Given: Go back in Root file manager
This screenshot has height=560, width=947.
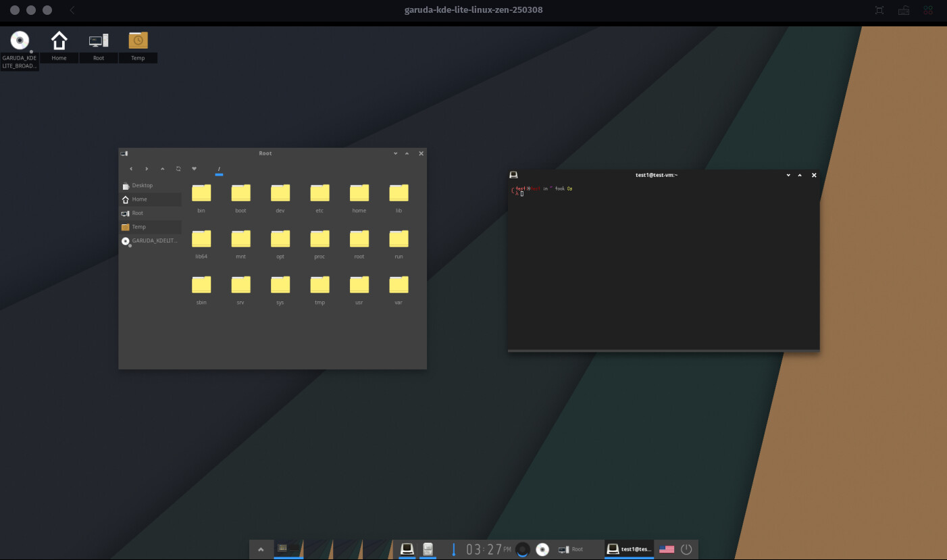Looking at the screenshot, I should (x=131, y=169).
